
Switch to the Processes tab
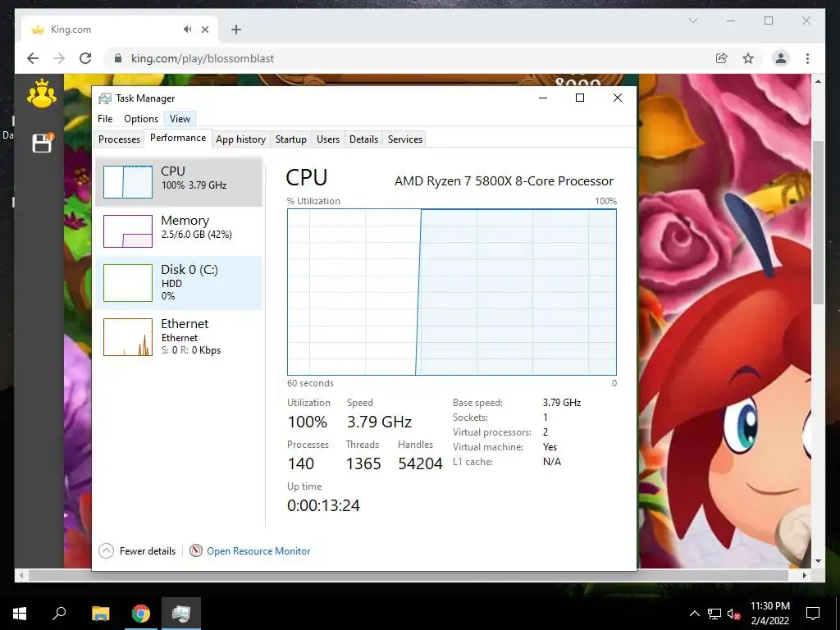pyautogui.click(x=119, y=139)
